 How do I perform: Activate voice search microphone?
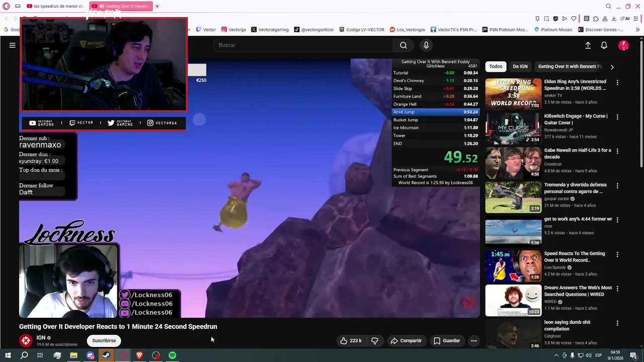tap(426, 45)
